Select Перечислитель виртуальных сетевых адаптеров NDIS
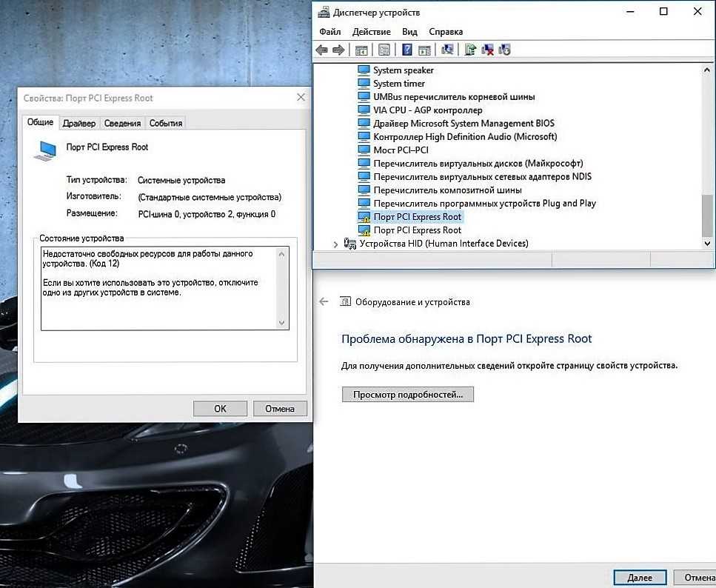716x588 pixels. click(x=482, y=176)
